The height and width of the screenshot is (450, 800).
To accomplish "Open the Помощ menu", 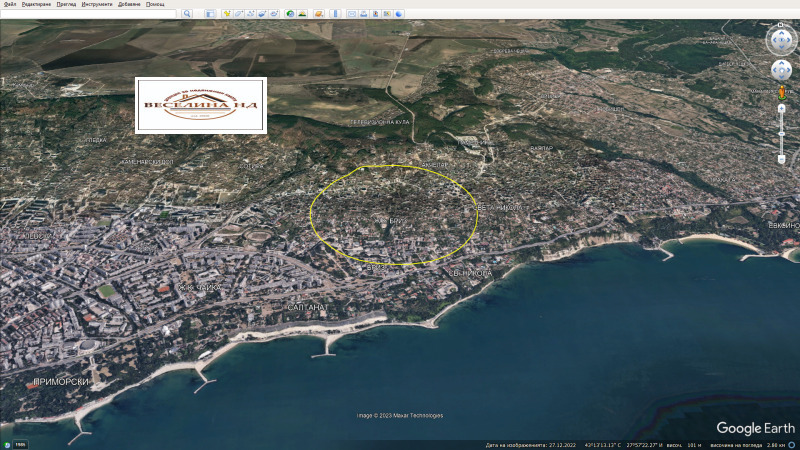I will point(155,4).
